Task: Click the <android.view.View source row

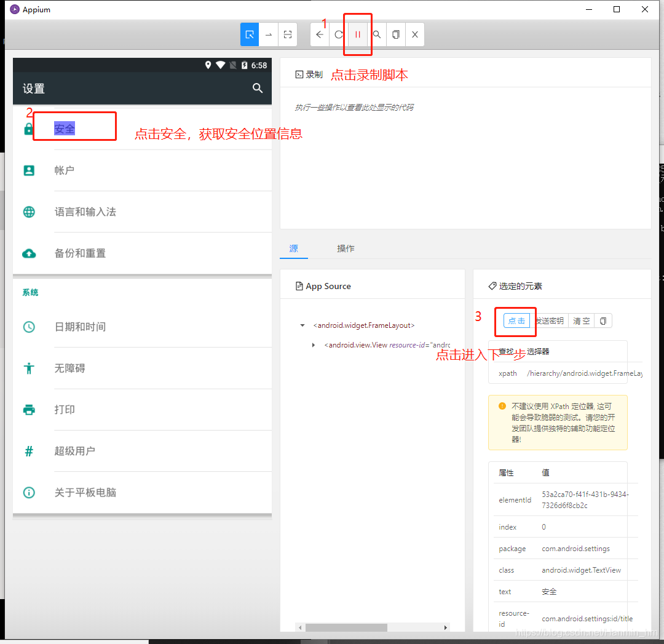Action: (x=387, y=345)
